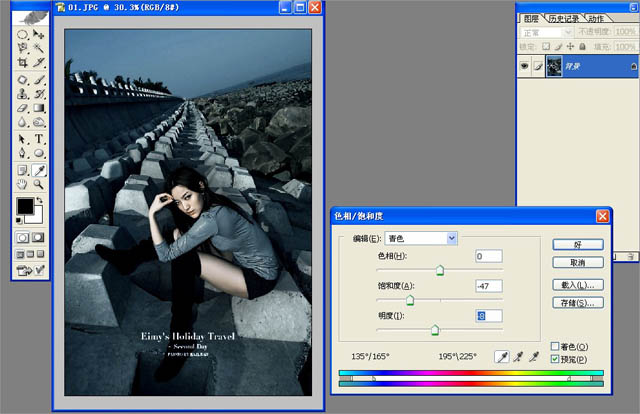Select the Zoom magnifier tool
Image resolution: width=640 pixels, height=414 pixels.
(x=40, y=184)
